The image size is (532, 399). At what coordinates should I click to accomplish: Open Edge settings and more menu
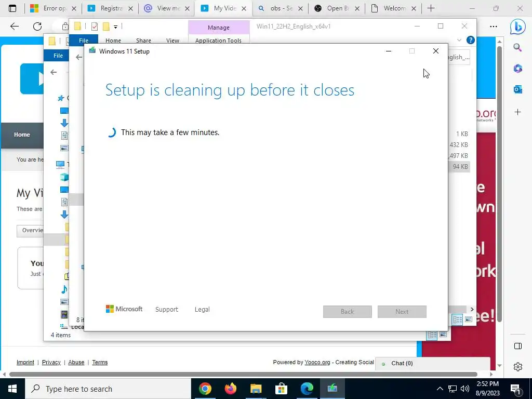point(494,26)
